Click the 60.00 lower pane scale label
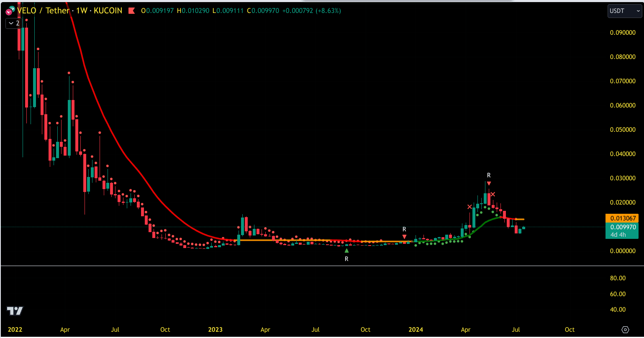 618,294
